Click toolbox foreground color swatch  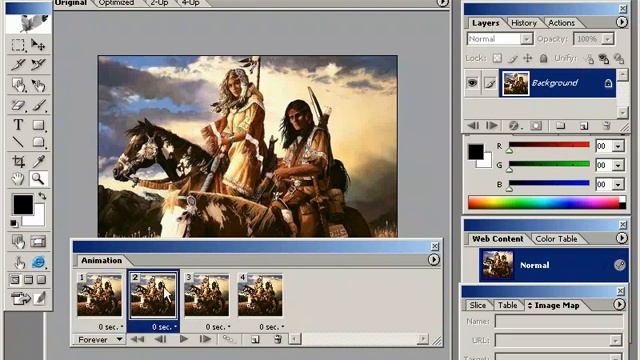click(x=23, y=204)
